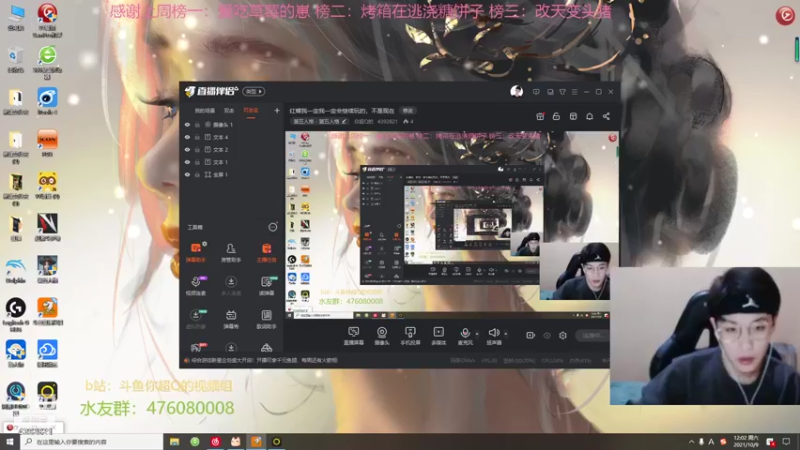Image resolution: width=800 pixels, height=450 pixels.
Task: Click the Windows taskbar search box
Action: coord(91,442)
